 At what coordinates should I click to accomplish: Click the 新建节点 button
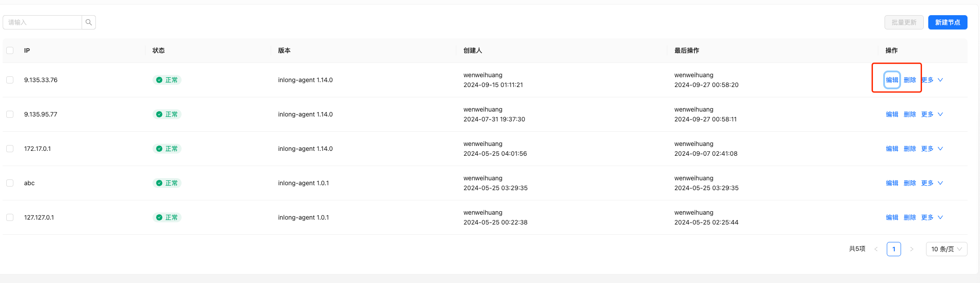pyautogui.click(x=947, y=22)
